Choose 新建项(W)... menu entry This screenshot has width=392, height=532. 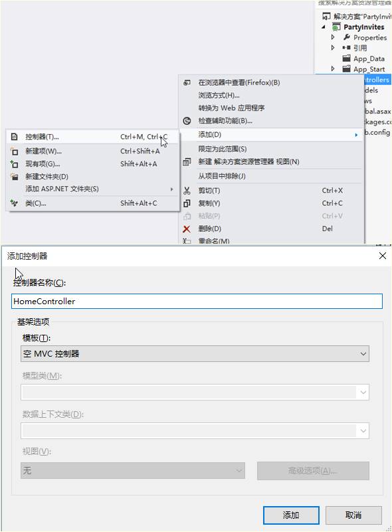point(92,151)
